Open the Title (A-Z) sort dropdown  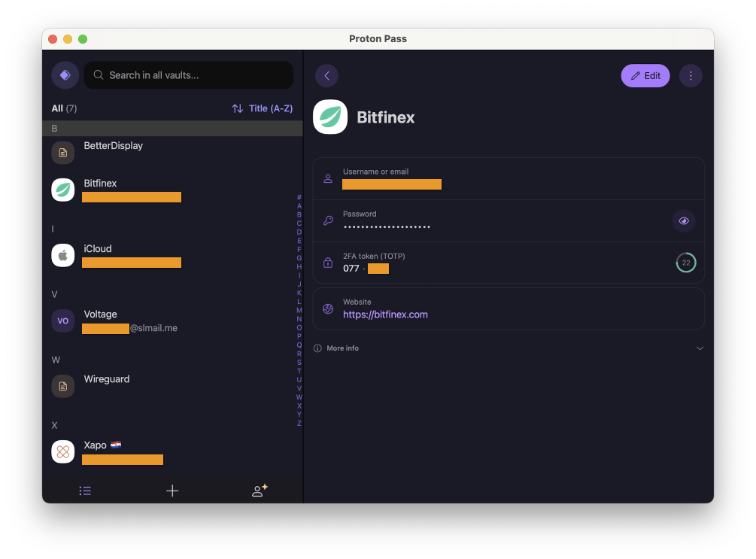263,108
